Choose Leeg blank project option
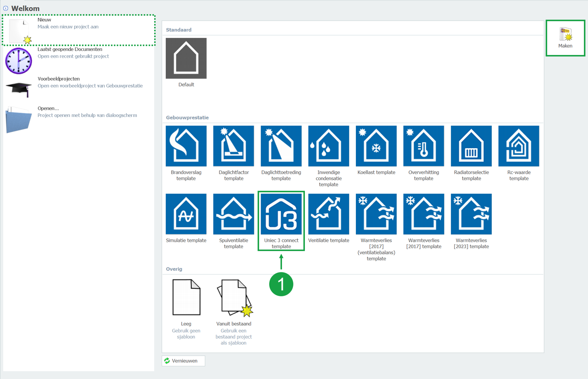Image resolution: width=588 pixels, height=379 pixels. 186,298
